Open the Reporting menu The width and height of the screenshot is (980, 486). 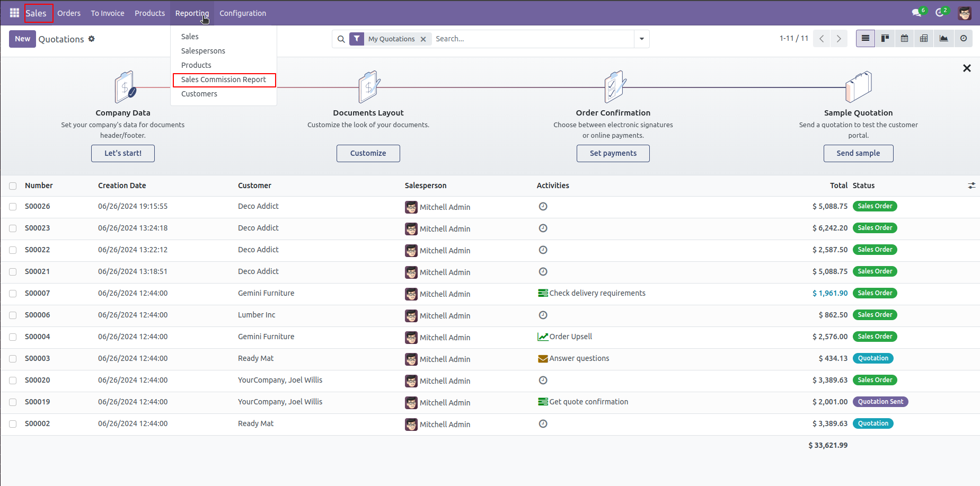tap(192, 13)
